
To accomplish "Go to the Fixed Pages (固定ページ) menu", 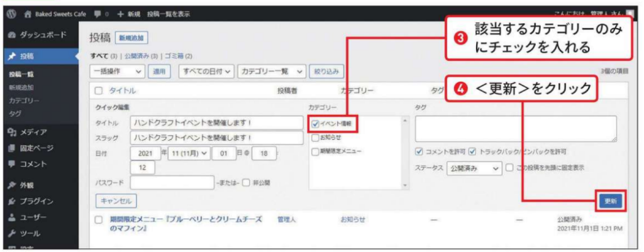I will click(x=38, y=148).
